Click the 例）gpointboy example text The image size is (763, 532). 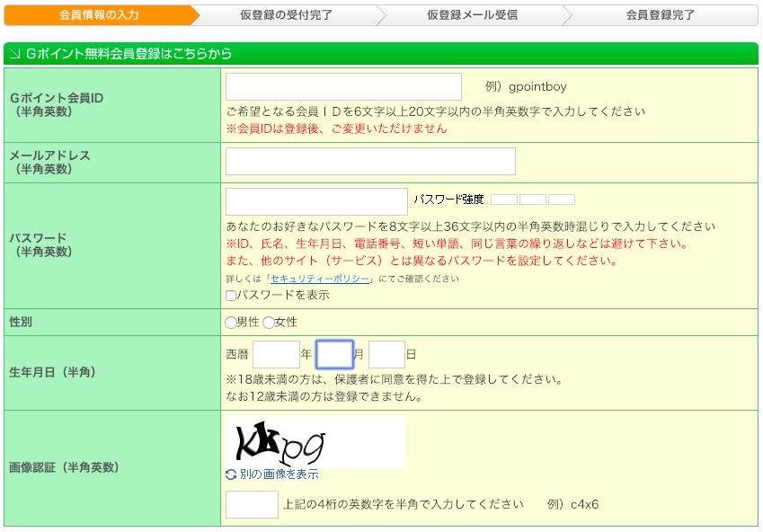click(526, 86)
